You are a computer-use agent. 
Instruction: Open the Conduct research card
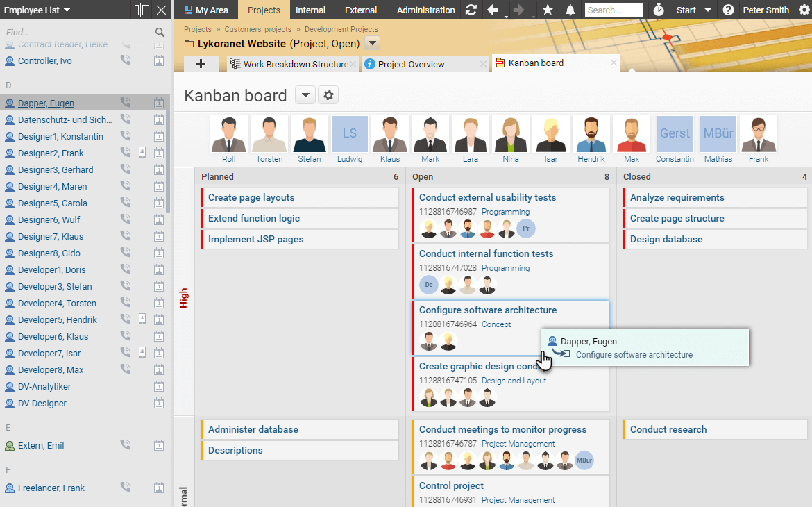point(716,429)
